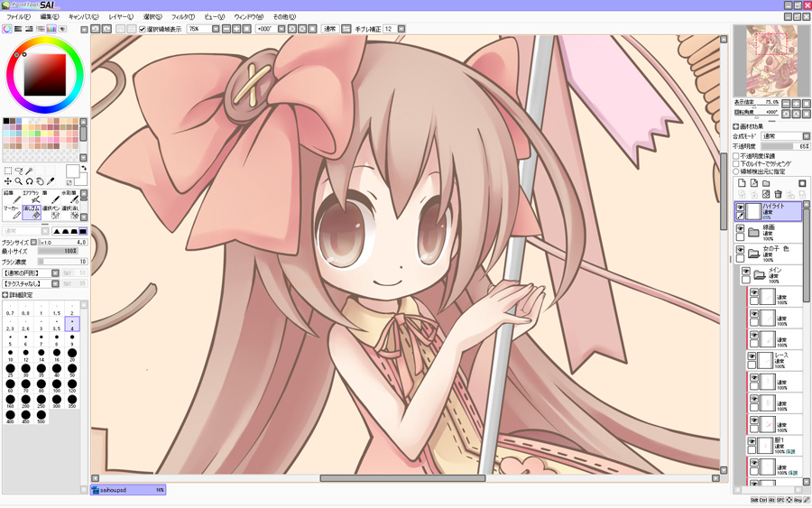Select the 領域検出元に指定 radio button
812x508 pixels.
click(736, 171)
